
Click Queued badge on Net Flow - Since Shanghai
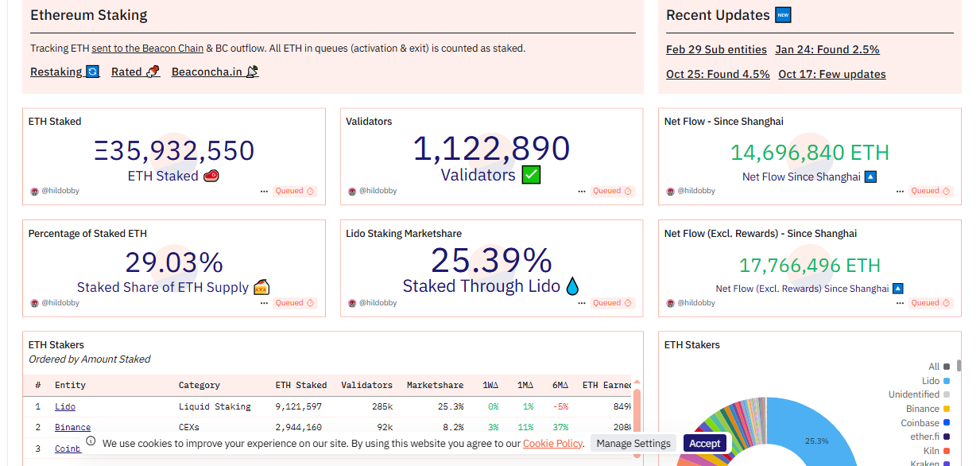pyautogui.click(x=931, y=191)
